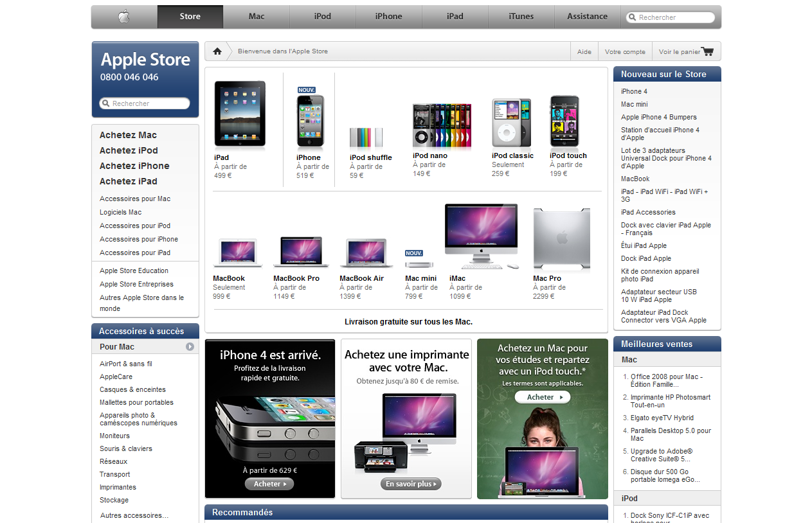Open Voir le panier
This screenshot has height=523, width=812.
point(680,51)
